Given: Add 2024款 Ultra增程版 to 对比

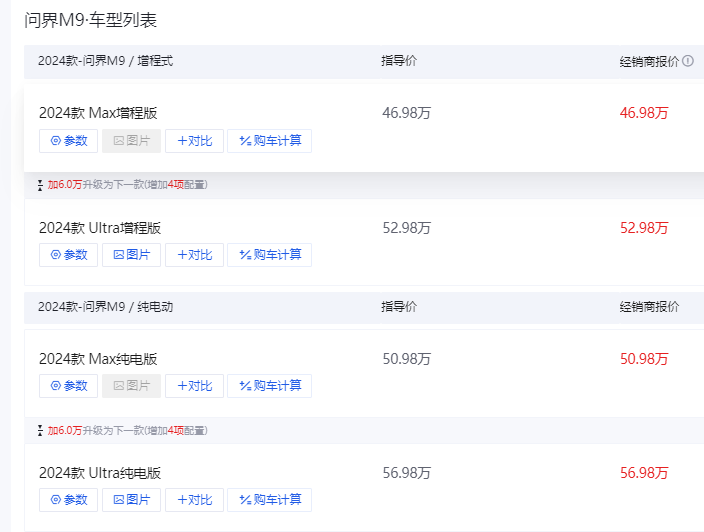Looking at the screenshot, I should tap(194, 255).
